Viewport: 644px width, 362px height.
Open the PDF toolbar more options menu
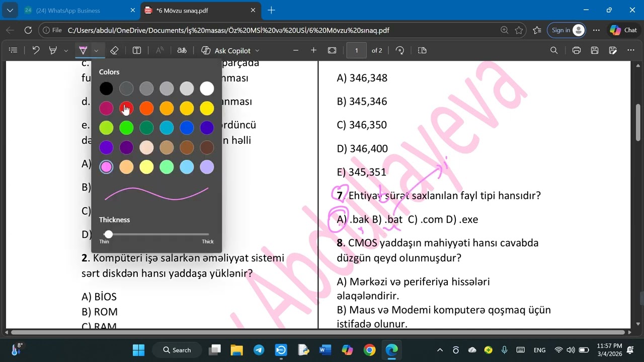(x=631, y=50)
